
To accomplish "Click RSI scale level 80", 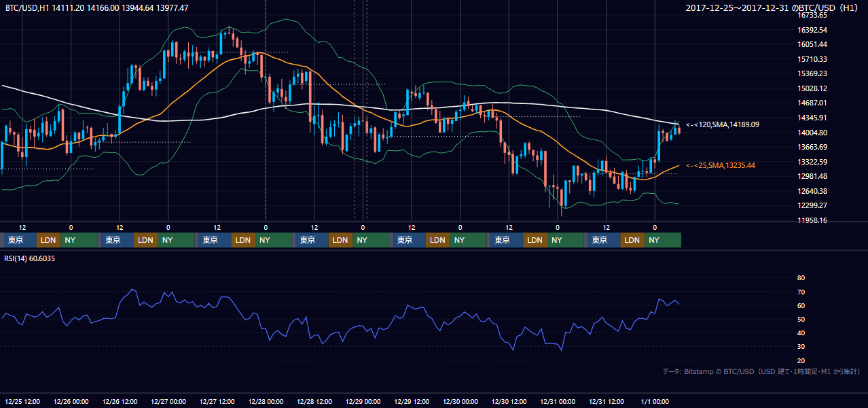I will tap(801, 278).
